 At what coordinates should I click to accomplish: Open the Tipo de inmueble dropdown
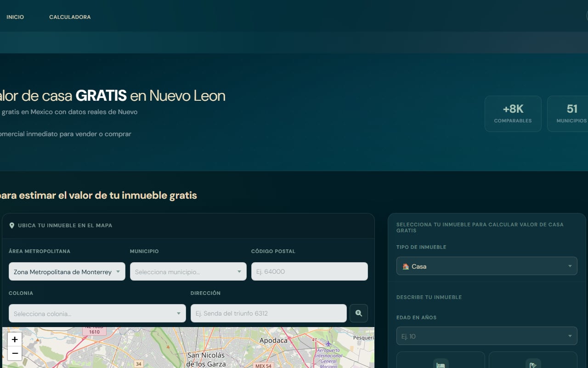pyautogui.click(x=487, y=266)
